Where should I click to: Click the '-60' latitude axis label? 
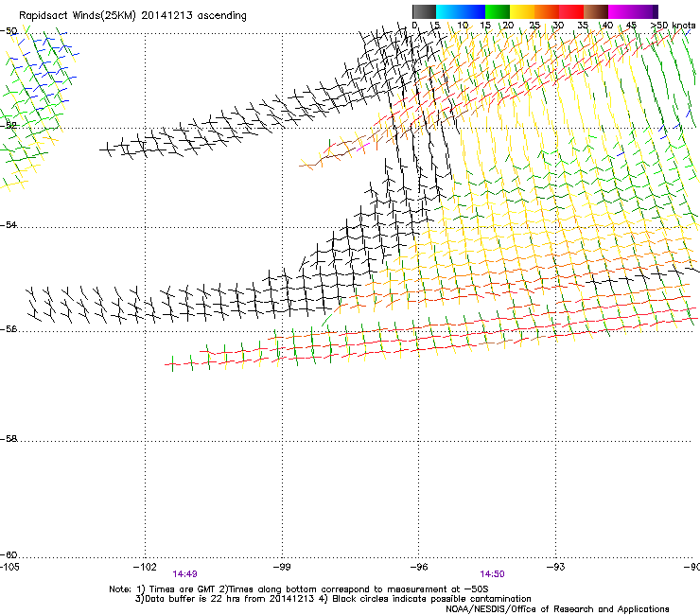[9, 554]
